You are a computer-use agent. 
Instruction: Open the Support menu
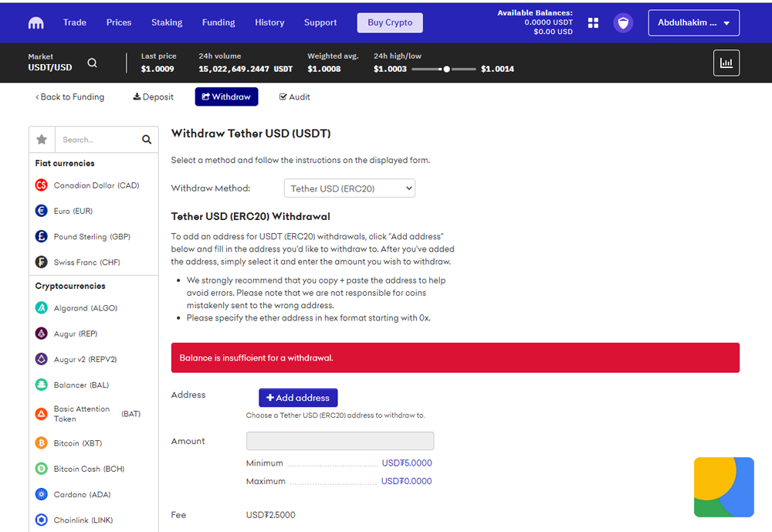[x=320, y=22]
